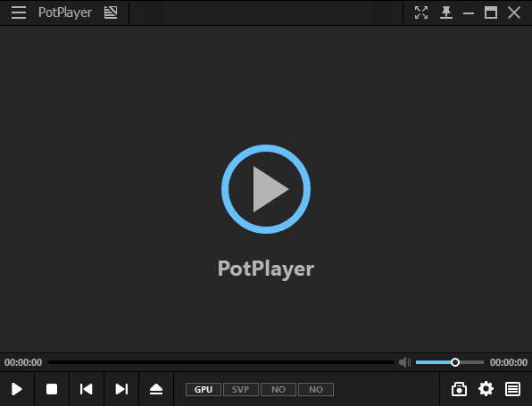
Task: Toggle GPU hardware acceleration indicator
Action: point(204,389)
